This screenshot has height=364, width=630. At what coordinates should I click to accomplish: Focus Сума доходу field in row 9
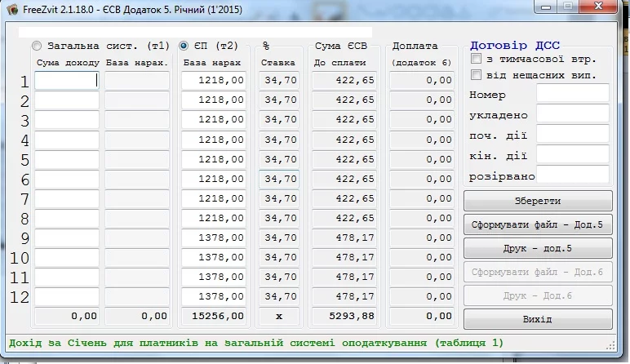[67, 237]
